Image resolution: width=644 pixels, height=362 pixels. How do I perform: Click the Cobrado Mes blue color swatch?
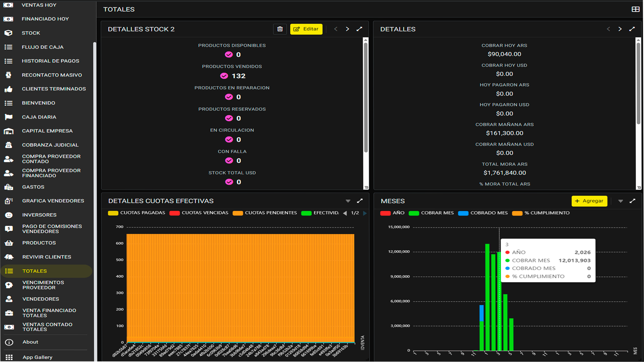coord(463,213)
